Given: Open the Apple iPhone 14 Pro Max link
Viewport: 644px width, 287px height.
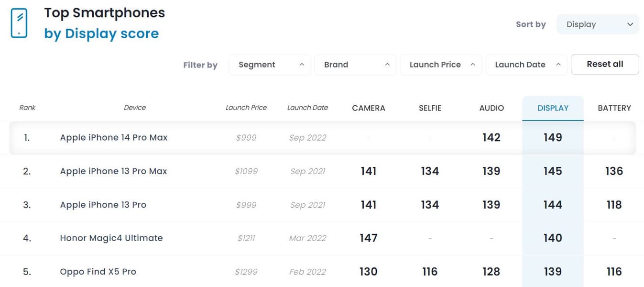Looking at the screenshot, I should [114, 138].
